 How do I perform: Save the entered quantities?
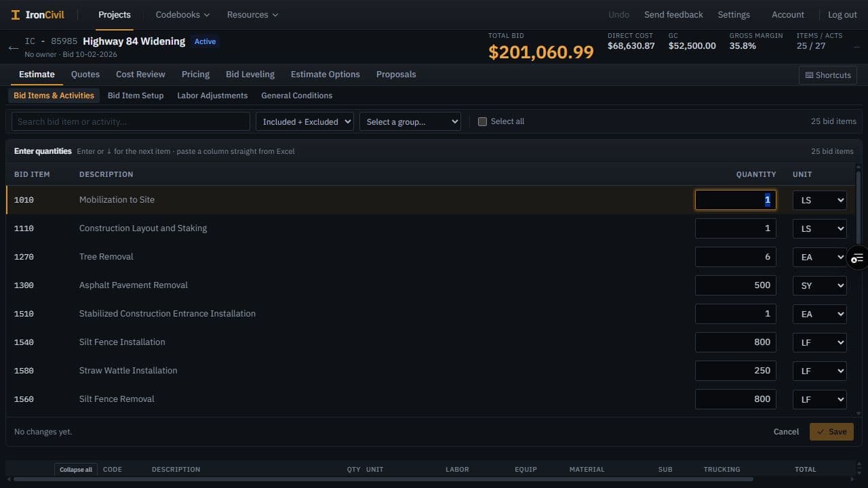[x=831, y=432]
